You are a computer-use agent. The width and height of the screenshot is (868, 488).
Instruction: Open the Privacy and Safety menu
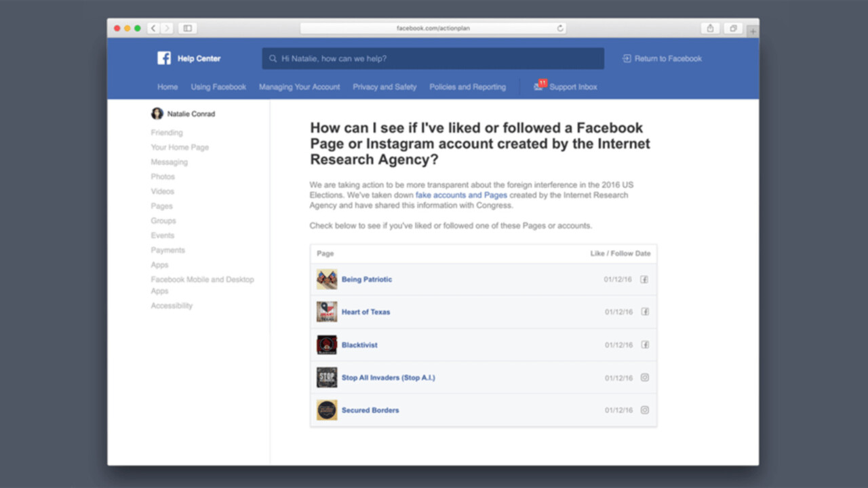pyautogui.click(x=384, y=87)
